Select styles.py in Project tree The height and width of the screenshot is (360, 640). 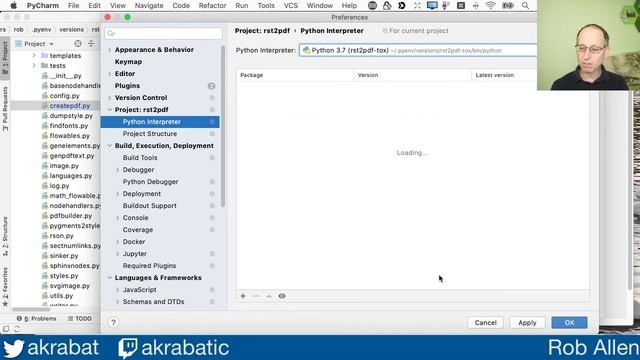pyautogui.click(x=64, y=276)
